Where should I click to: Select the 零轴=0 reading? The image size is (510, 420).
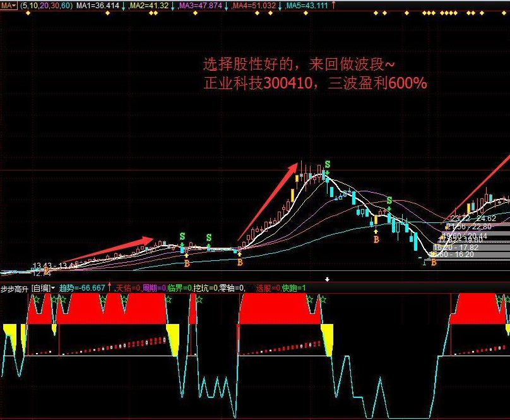(x=232, y=288)
